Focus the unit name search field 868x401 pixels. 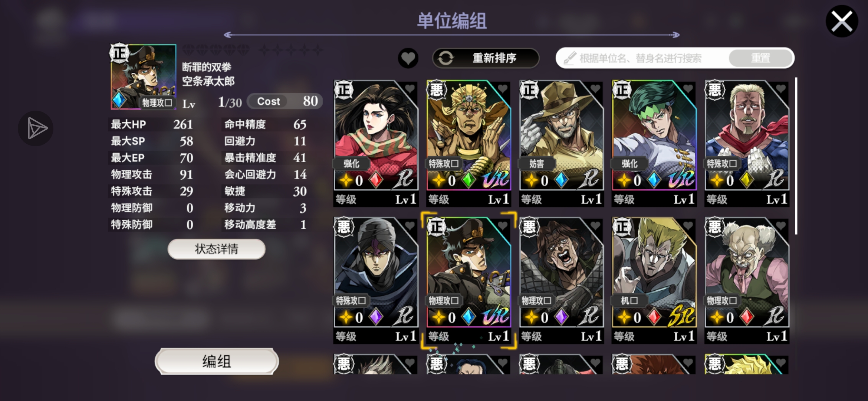coord(642,58)
